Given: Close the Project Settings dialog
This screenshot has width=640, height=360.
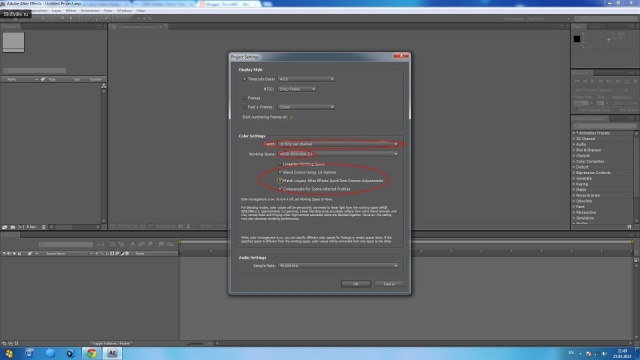Looking at the screenshot, I should (401, 56).
